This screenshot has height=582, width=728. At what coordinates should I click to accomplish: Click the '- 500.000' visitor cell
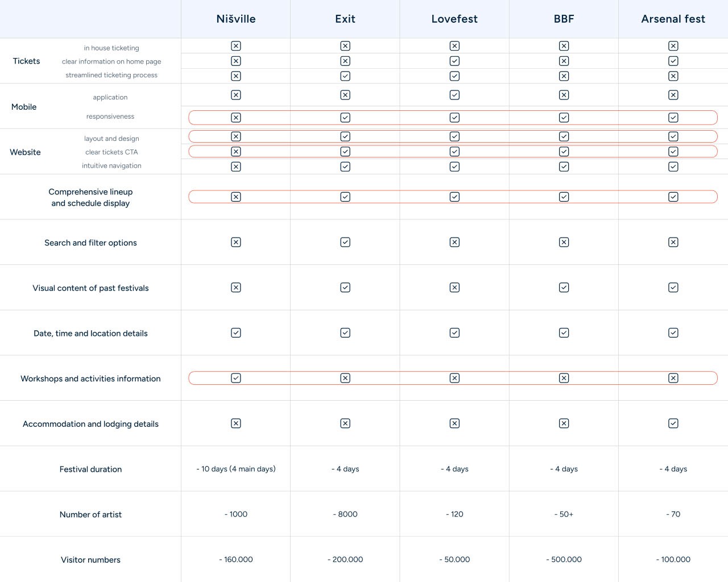564,560
